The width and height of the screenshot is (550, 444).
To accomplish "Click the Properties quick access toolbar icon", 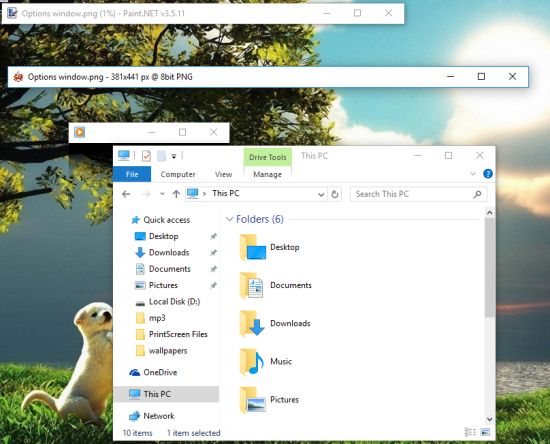I will click(x=146, y=156).
